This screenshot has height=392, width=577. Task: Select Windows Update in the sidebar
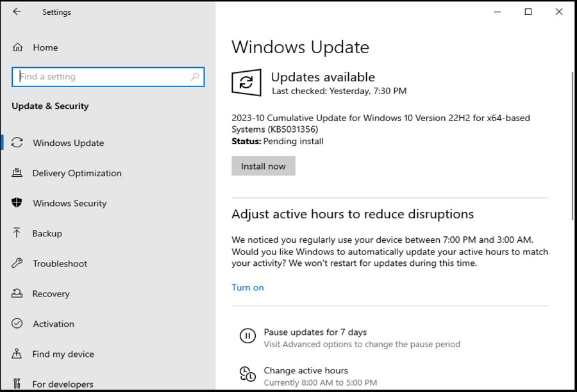tap(68, 143)
